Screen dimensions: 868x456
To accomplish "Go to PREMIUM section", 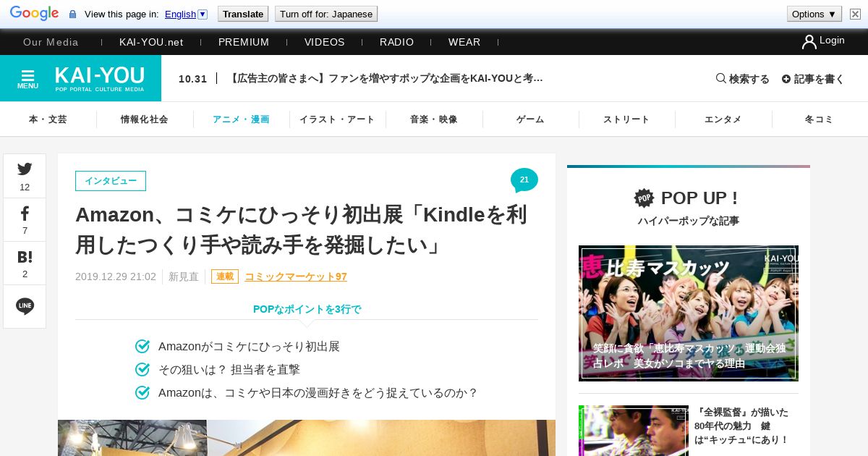I will [244, 42].
